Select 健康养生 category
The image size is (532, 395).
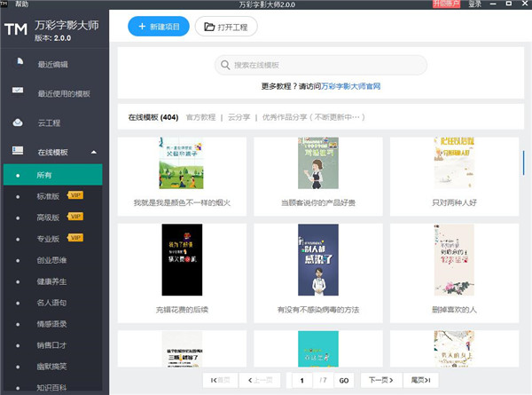point(51,281)
